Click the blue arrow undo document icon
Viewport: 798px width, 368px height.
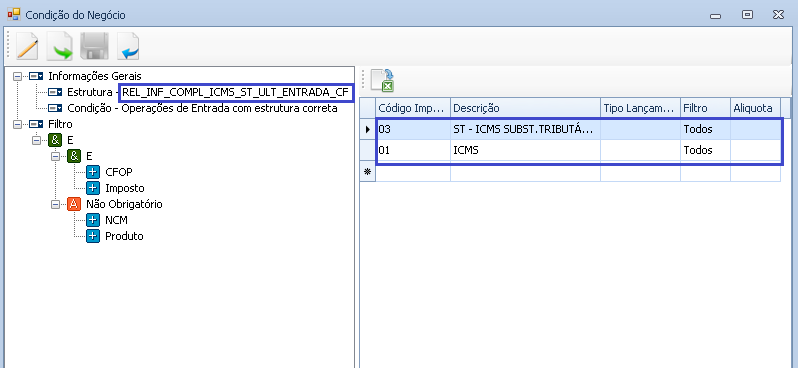[x=128, y=46]
